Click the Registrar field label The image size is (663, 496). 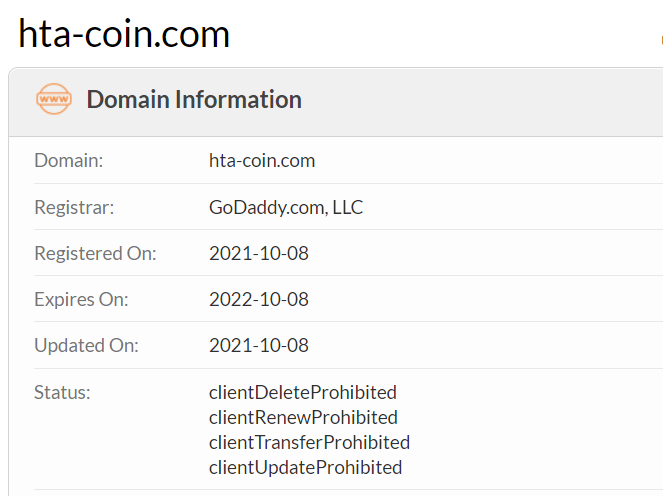click(74, 207)
